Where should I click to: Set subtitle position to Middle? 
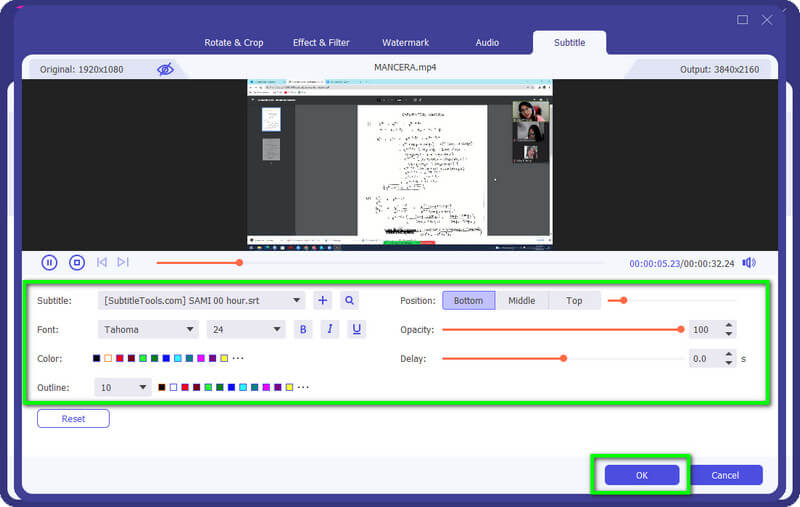coord(521,300)
